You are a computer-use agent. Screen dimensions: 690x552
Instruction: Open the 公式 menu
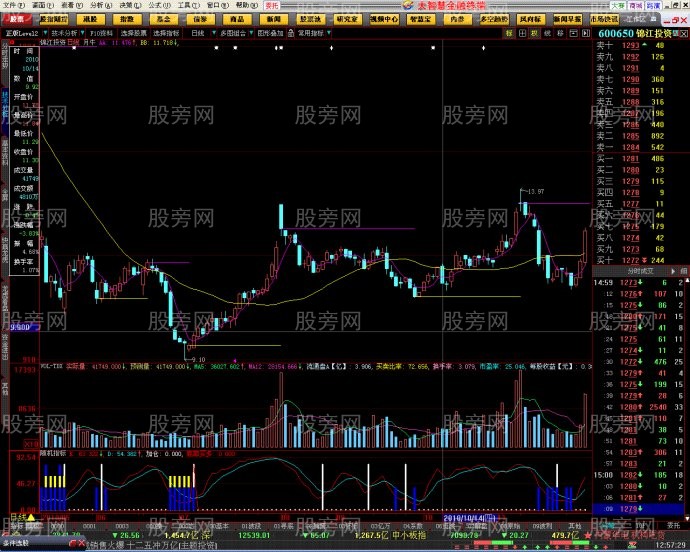[x=159, y=6]
